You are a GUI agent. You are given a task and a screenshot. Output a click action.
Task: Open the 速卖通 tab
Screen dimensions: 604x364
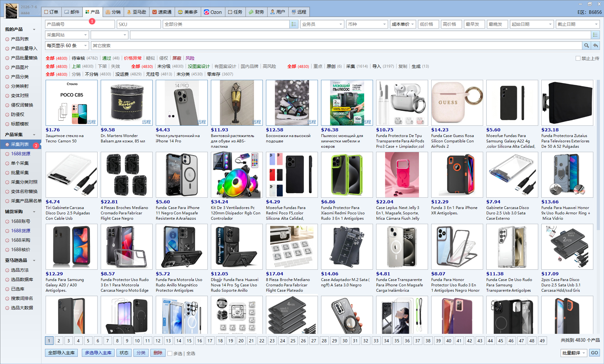pos(162,12)
